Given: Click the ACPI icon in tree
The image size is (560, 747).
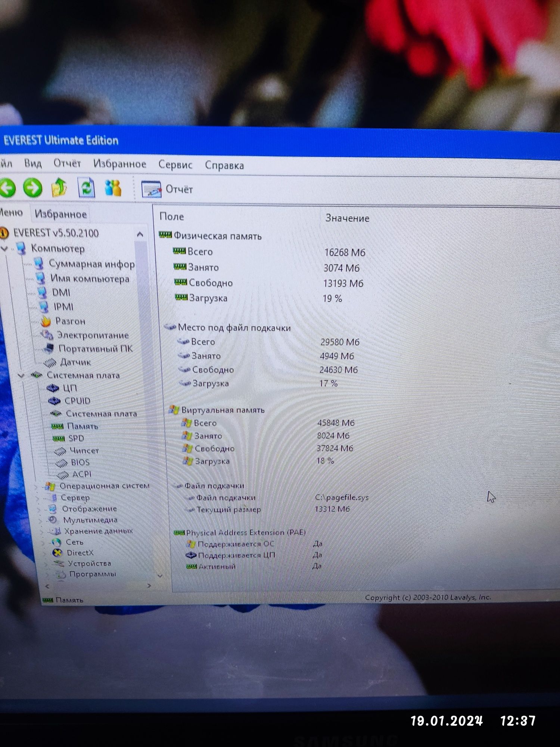Looking at the screenshot, I should [x=63, y=474].
